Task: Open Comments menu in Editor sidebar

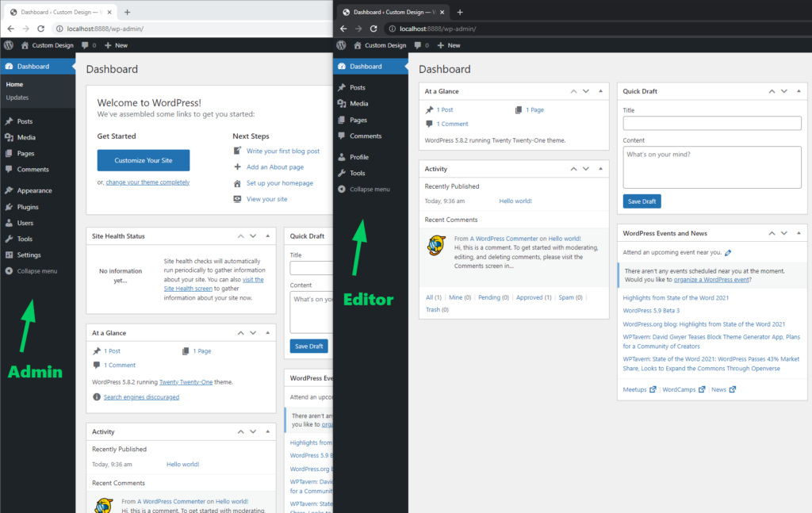Action: tap(366, 136)
